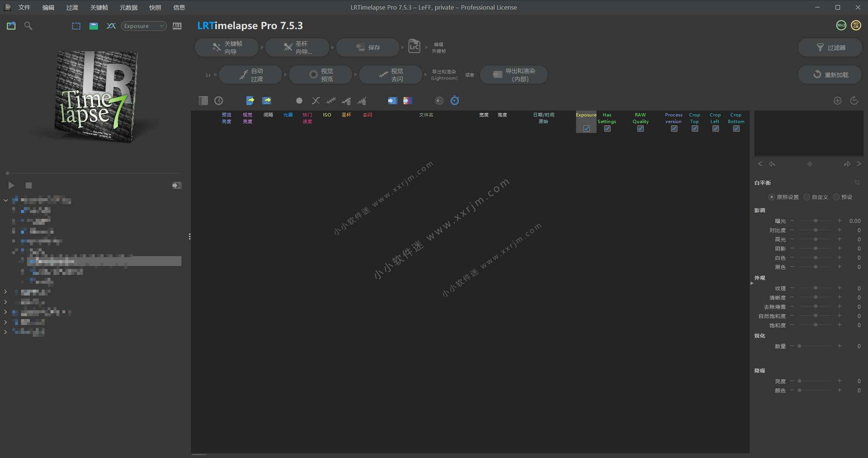
Task: Toggle the Process version column checkbox
Action: click(x=674, y=129)
